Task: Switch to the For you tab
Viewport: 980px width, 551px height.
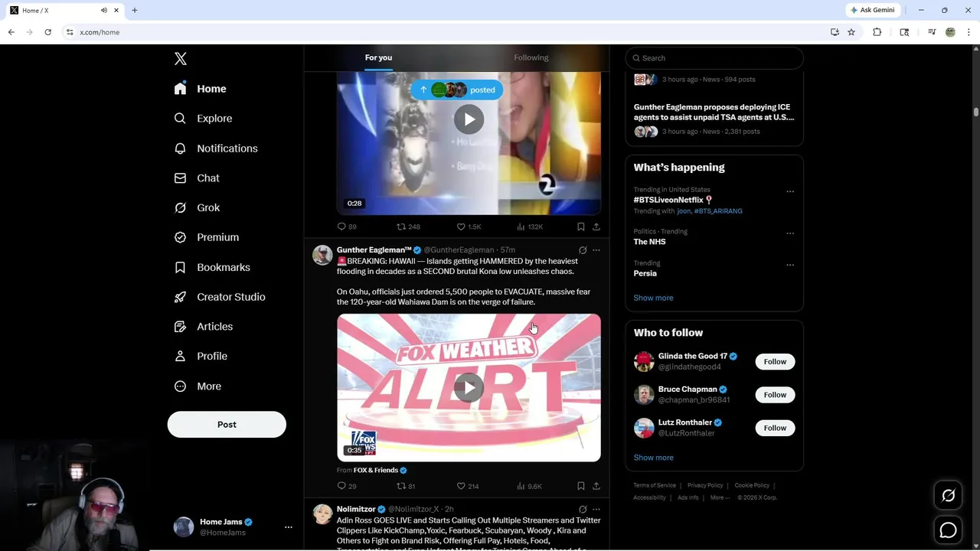Action: point(378,57)
